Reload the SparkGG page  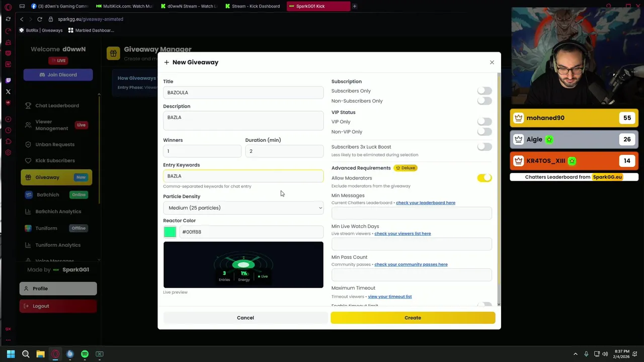(x=39, y=19)
